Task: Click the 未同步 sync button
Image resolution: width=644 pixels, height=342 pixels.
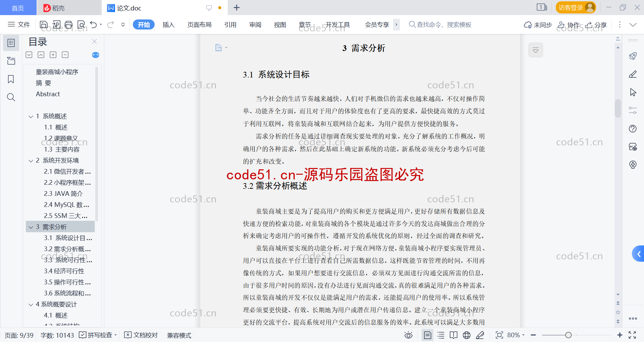Action: click(538, 25)
